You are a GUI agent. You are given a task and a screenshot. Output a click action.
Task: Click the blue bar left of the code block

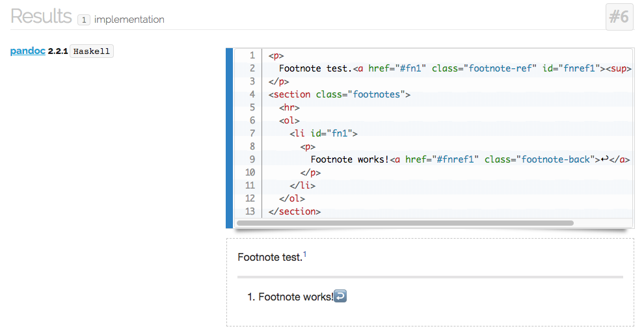coord(229,138)
